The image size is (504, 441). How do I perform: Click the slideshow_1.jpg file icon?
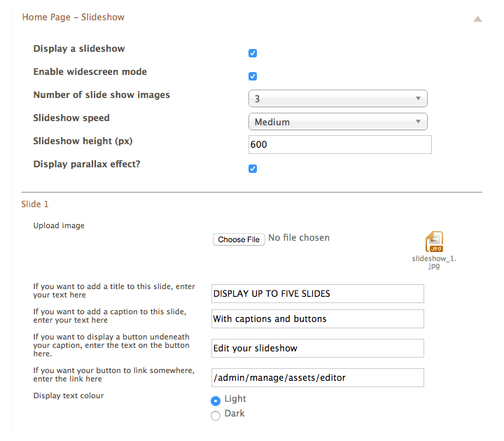point(434,241)
